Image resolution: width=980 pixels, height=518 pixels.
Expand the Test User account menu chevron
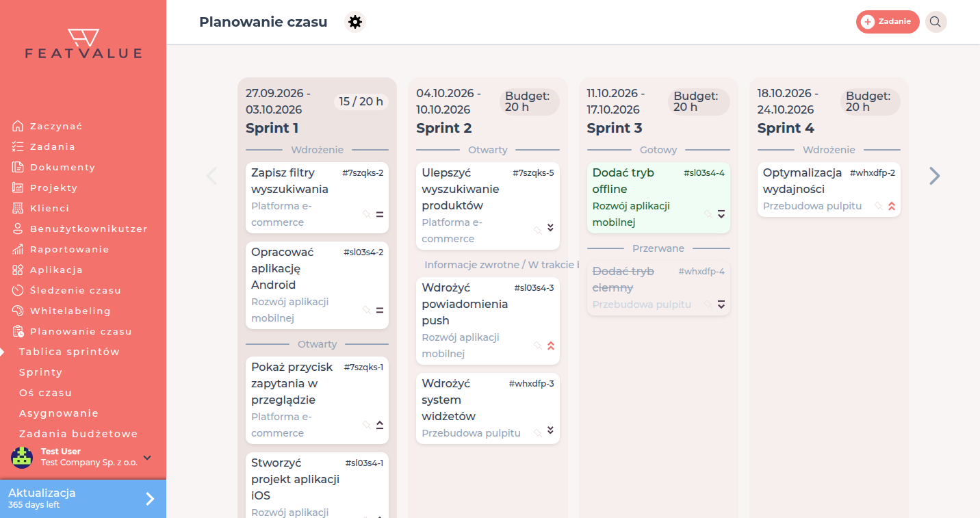click(x=147, y=458)
